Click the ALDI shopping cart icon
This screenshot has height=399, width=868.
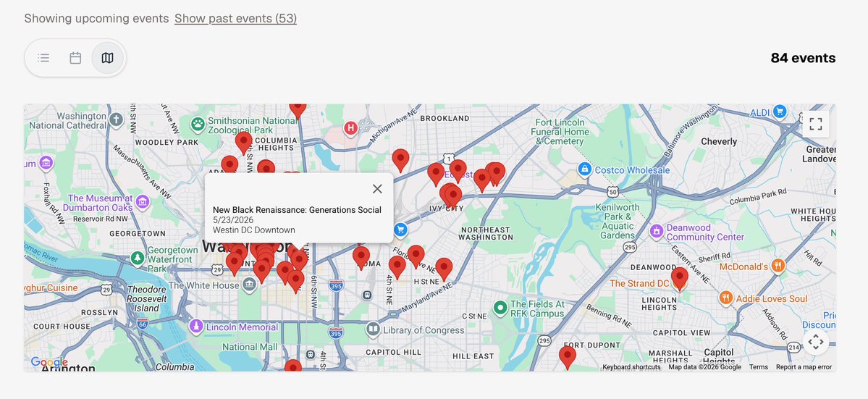coord(780,112)
